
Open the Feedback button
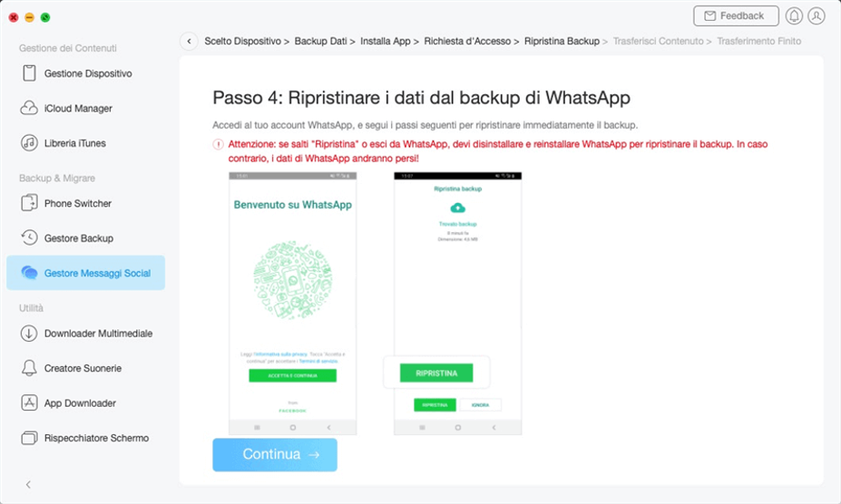pyautogui.click(x=735, y=16)
